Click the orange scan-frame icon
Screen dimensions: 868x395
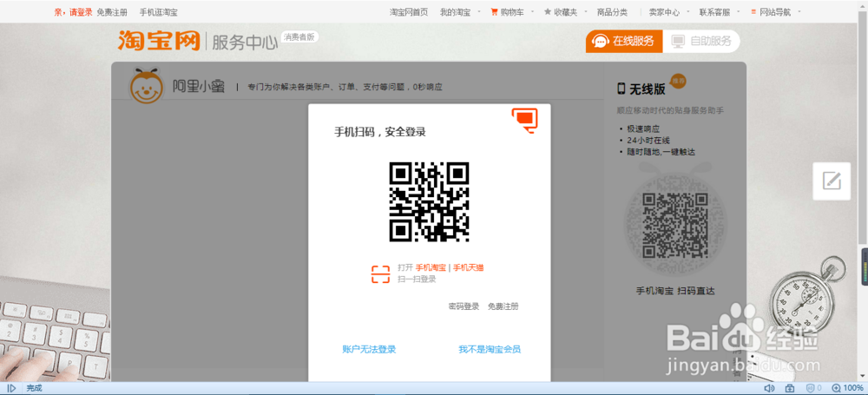point(380,274)
